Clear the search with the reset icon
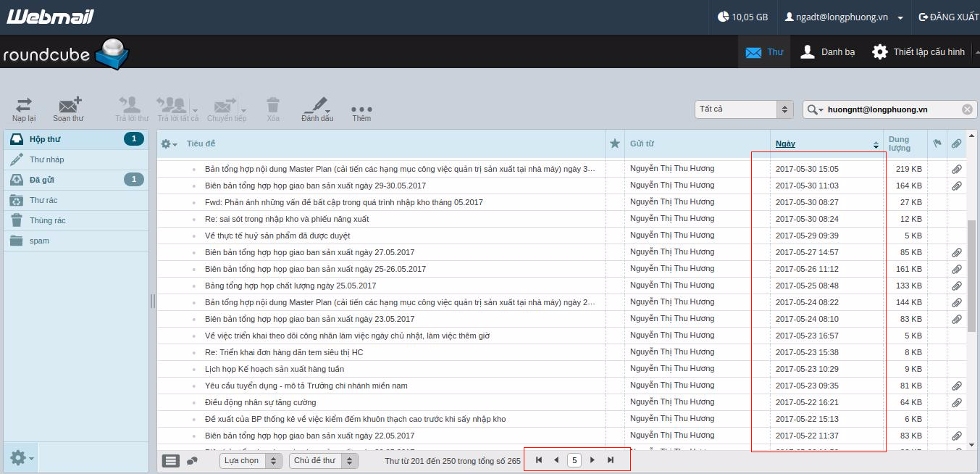Screen dimensions: 980x474 click(967, 109)
